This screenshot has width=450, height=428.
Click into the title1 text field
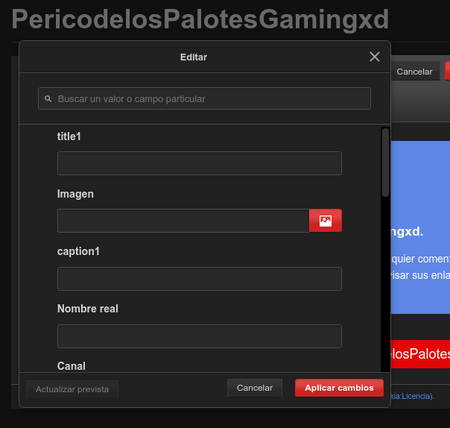[199, 163]
